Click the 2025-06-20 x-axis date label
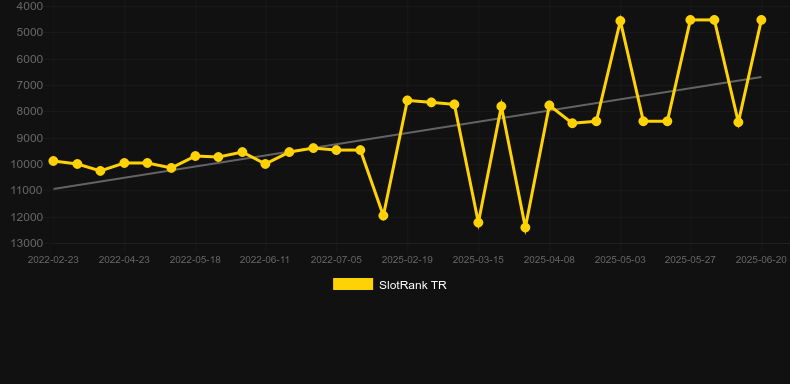Viewport: 790px width, 384px height. [x=761, y=260]
